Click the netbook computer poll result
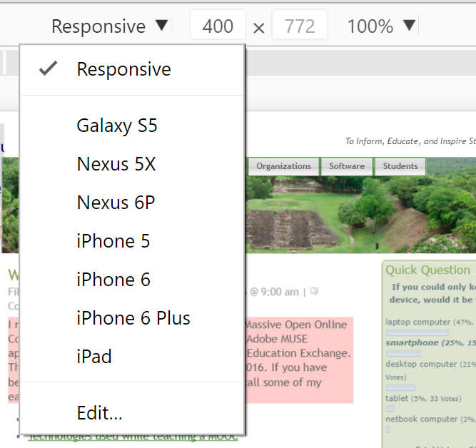 (430, 419)
